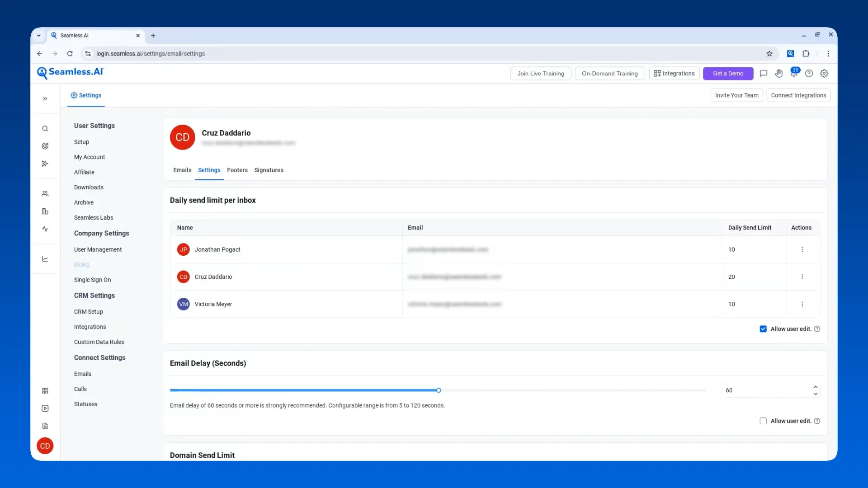Open User Management in Company Settings
The height and width of the screenshot is (488, 868).
point(98,249)
